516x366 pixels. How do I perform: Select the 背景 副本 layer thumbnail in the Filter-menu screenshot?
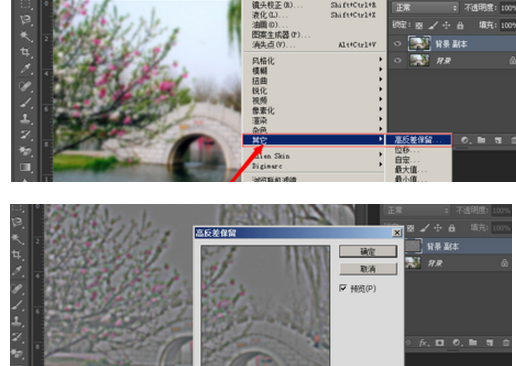[419, 44]
